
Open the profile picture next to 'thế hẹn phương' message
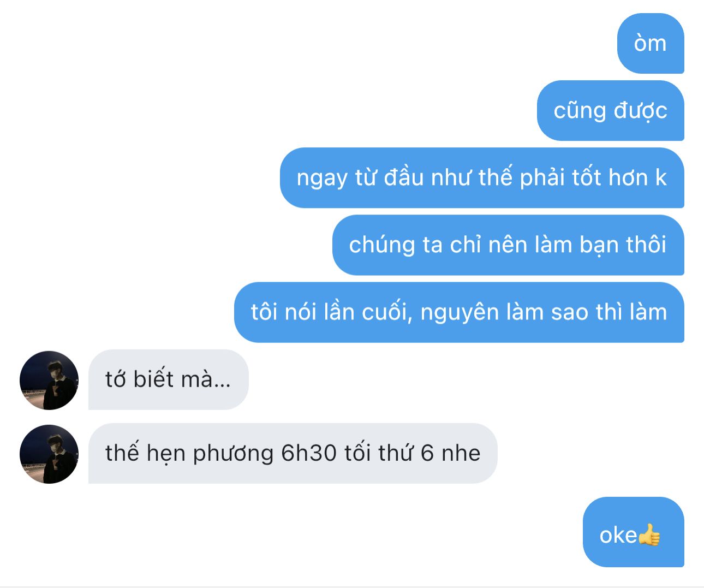[49, 454]
